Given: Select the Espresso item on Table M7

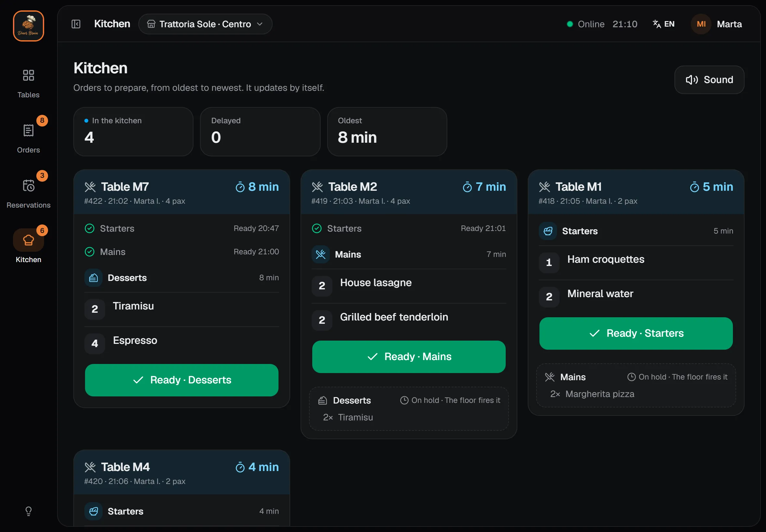Looking at the screenshot, I should [181, 344].
